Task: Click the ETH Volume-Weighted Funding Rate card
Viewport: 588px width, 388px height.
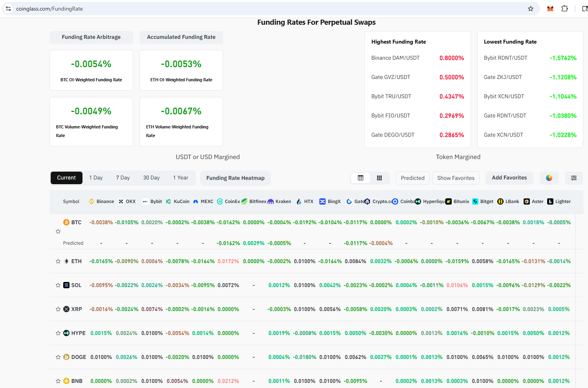Action: point(181,122)
